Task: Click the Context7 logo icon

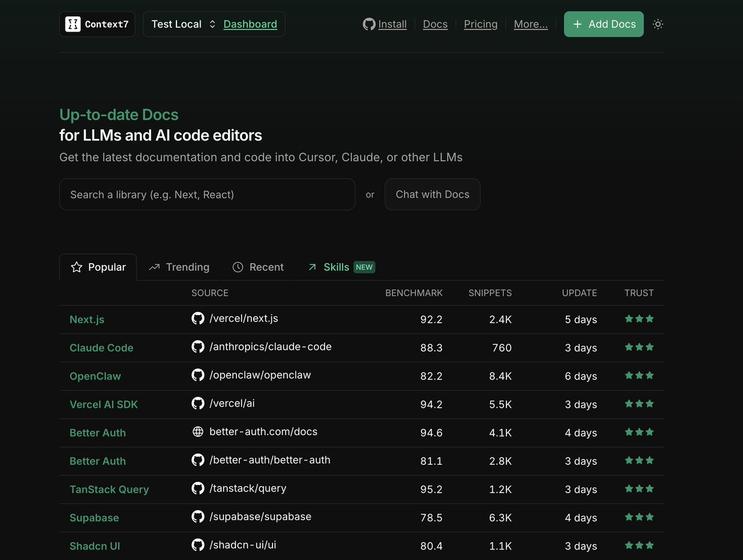Action: pyautogui.click(x=73, y=24)
